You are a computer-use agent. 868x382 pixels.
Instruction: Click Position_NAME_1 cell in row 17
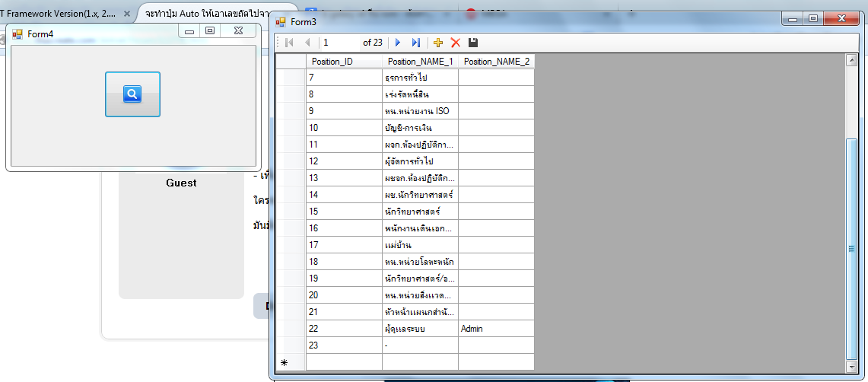point(420,245)
